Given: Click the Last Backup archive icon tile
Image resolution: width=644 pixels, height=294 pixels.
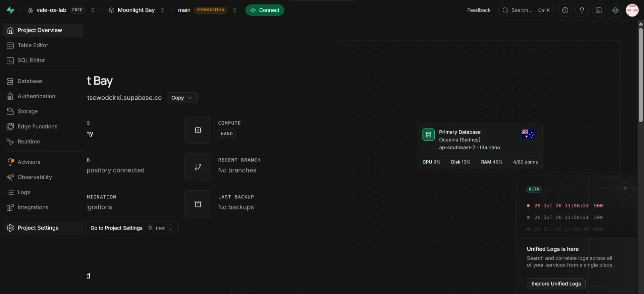Looking at the screenshot, I should (x=198, y=204).
